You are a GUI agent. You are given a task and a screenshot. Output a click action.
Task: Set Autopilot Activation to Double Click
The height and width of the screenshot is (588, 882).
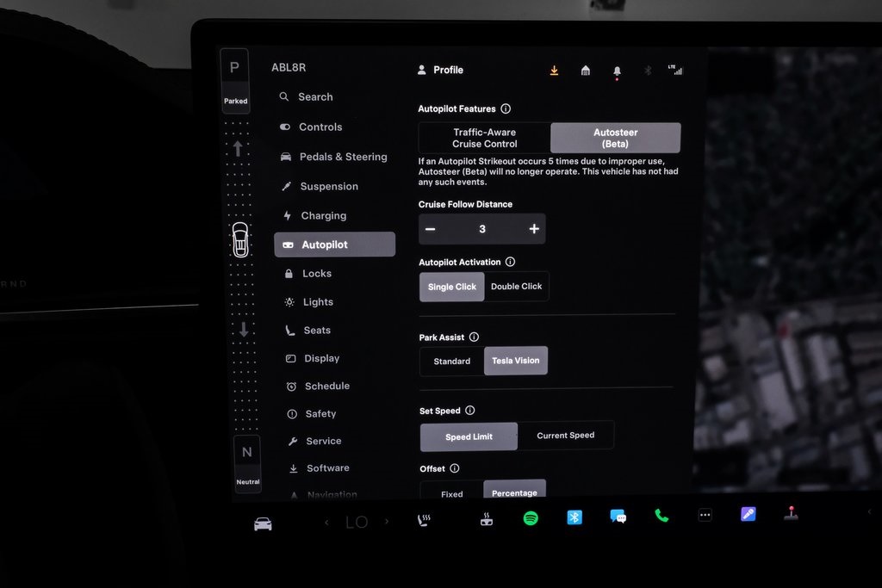(x=516, y=287)
